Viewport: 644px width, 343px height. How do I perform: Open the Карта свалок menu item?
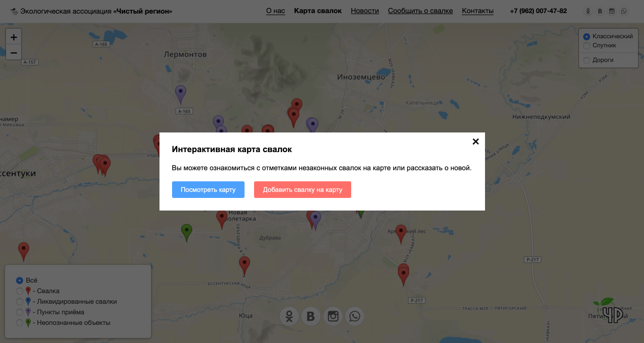click(318, 11)
